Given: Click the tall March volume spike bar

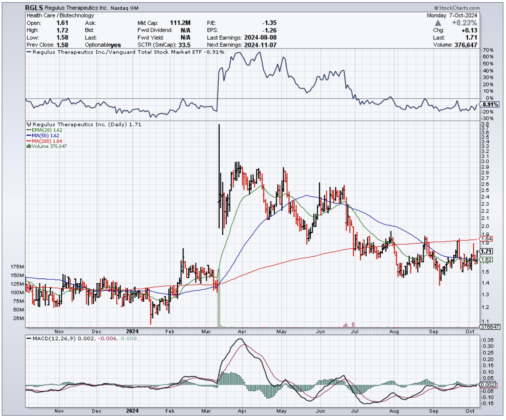Looking at the screenshot, I should click(x=219, y=300).
